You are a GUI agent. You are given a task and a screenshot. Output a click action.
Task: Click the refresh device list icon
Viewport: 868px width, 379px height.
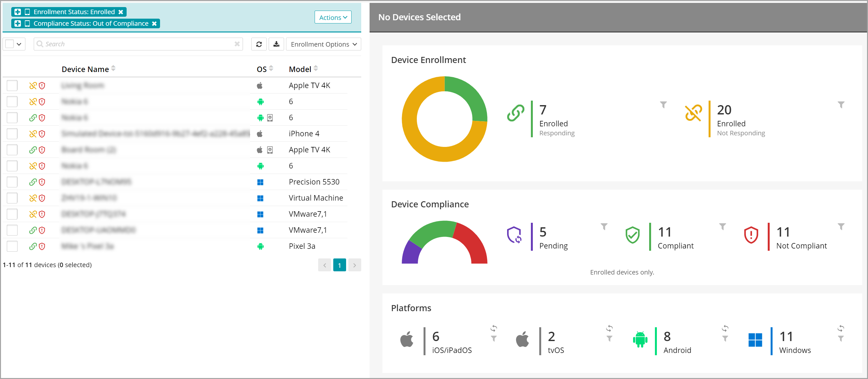click(259, 44)
